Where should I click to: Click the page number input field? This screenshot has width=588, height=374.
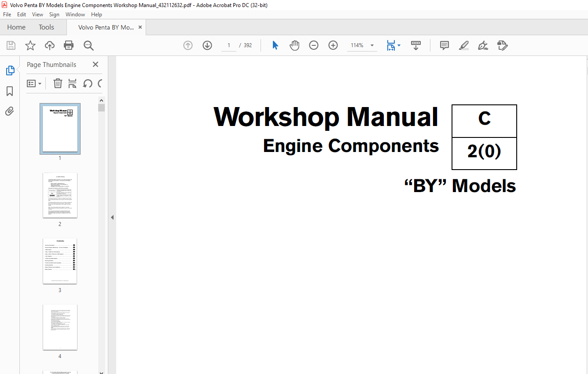coord(229,45)
